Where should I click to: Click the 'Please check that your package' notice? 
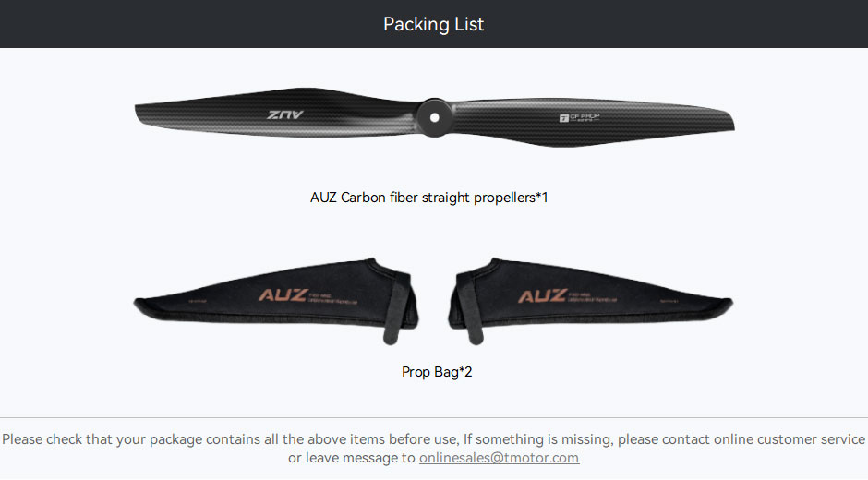(434, 439)
